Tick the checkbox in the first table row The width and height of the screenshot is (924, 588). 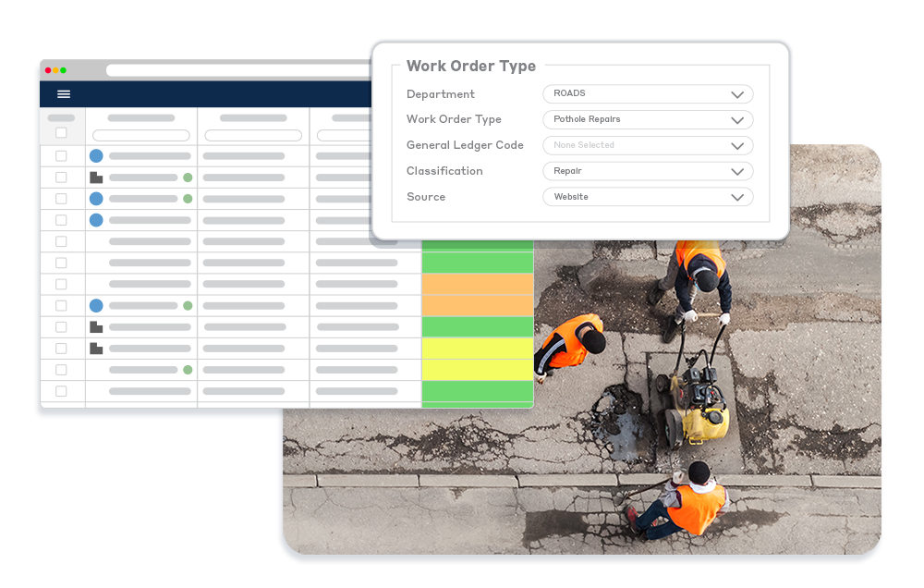tap(61, 155)
